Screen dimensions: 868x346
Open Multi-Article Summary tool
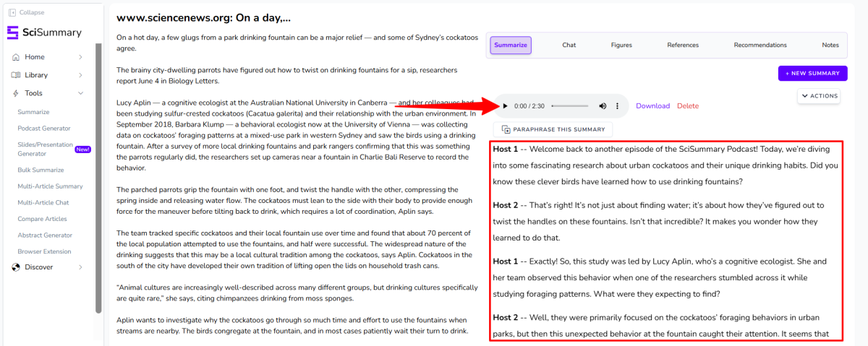click(50, 186)
